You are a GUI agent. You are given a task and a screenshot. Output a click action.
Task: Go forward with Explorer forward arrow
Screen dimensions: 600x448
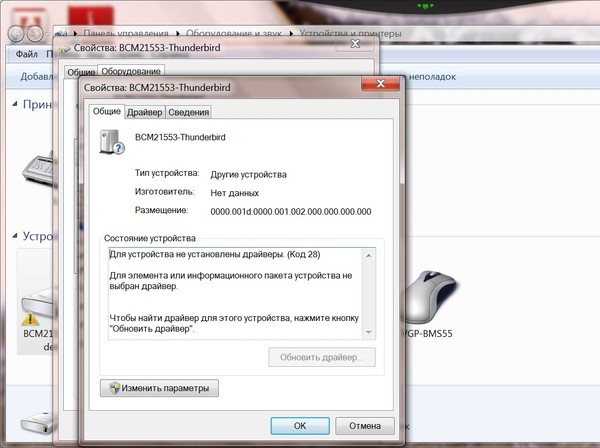tap(35, 34)
